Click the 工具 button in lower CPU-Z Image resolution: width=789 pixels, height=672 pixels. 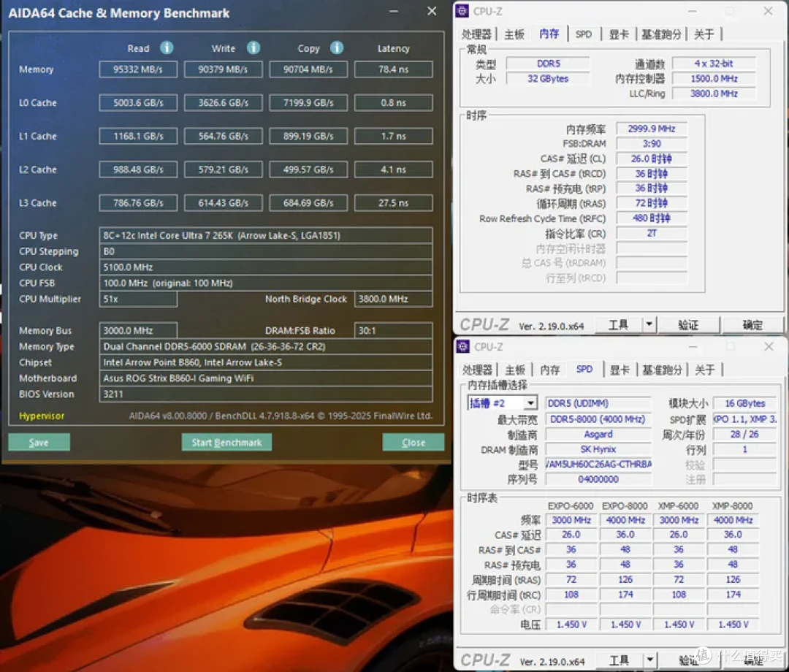click(619, 660)
